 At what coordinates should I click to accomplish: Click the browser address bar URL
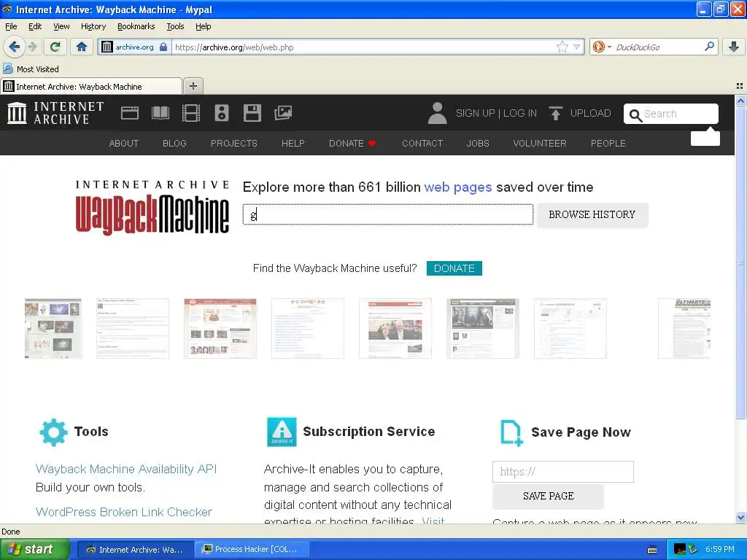tap(362, 47)
